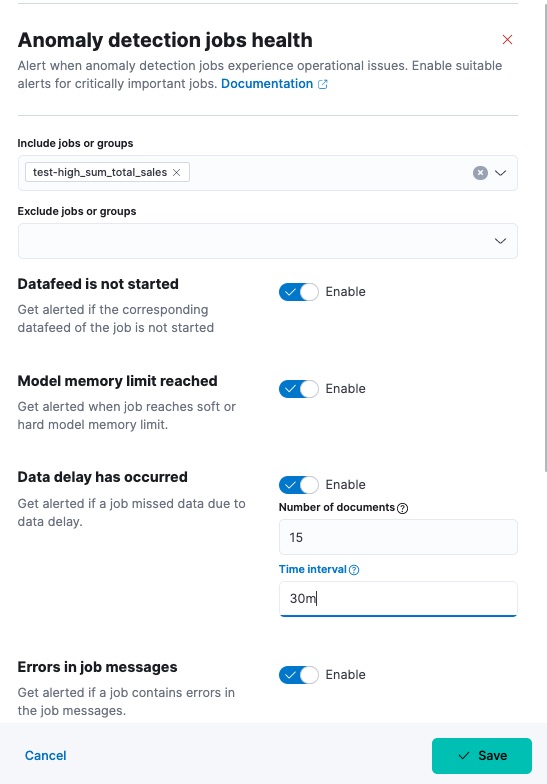Screen dimensions: 547x784
Task: Click the external link icon beside Documentation
Action: tap(323, 84)
